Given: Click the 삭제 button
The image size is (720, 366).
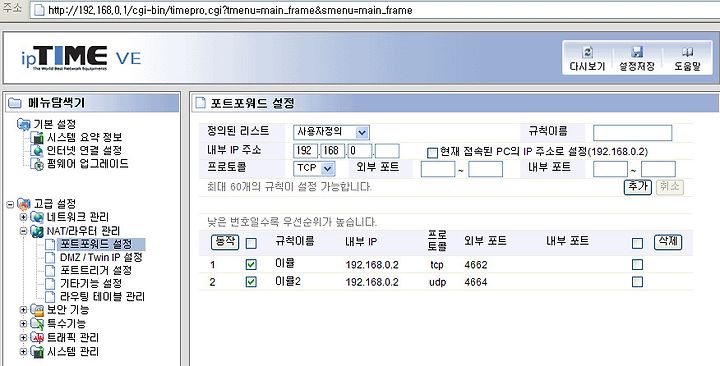Looking at the screenshot, I should coord(668,242).
